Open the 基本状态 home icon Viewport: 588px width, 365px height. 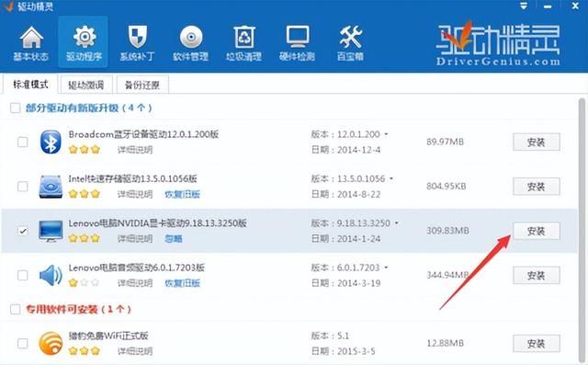point(31,38)
